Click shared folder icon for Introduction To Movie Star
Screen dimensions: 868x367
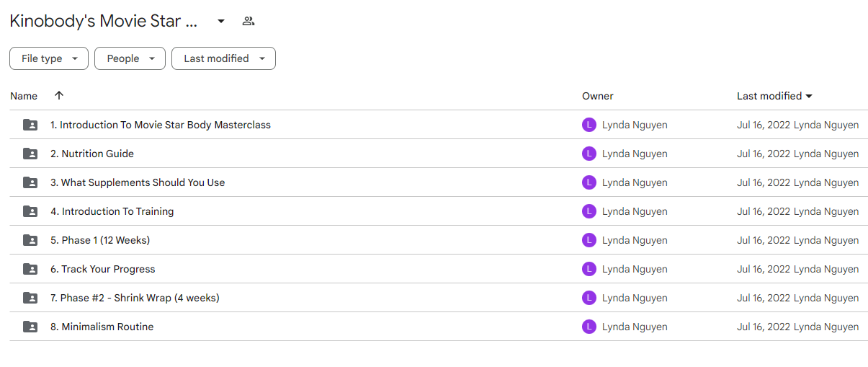pyautogui.click(x=30, y=125)
